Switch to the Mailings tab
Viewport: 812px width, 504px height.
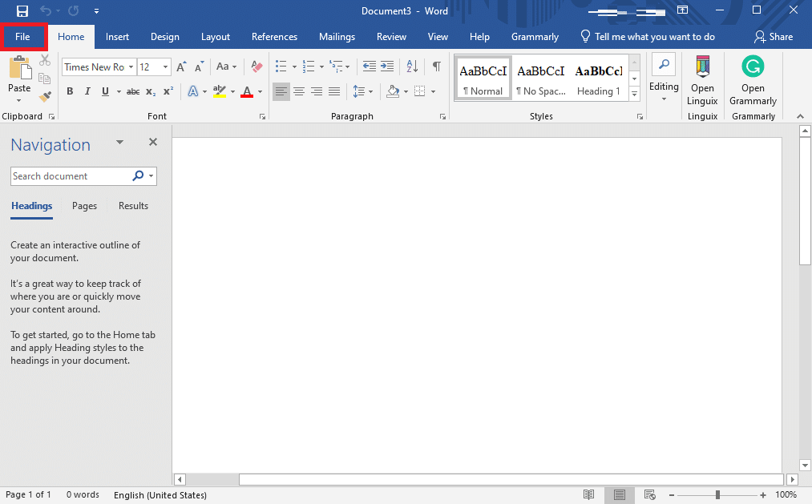click(337, 37)
